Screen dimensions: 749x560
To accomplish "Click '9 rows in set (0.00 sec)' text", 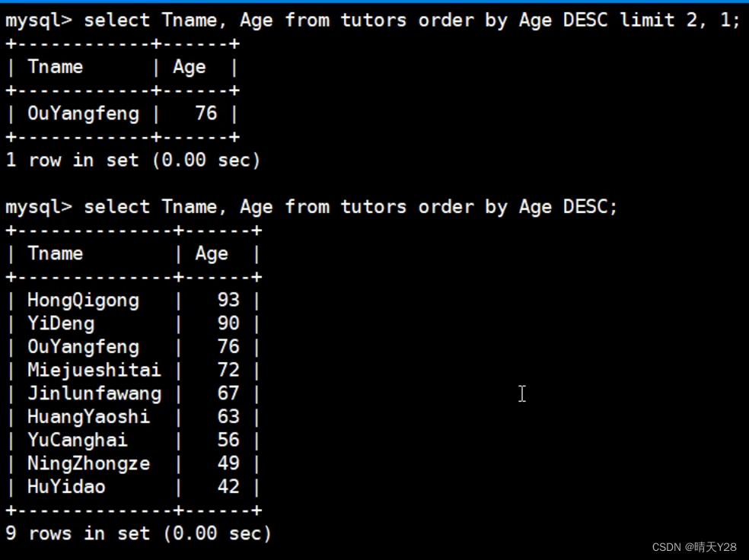I will click(x=139, y=533).
